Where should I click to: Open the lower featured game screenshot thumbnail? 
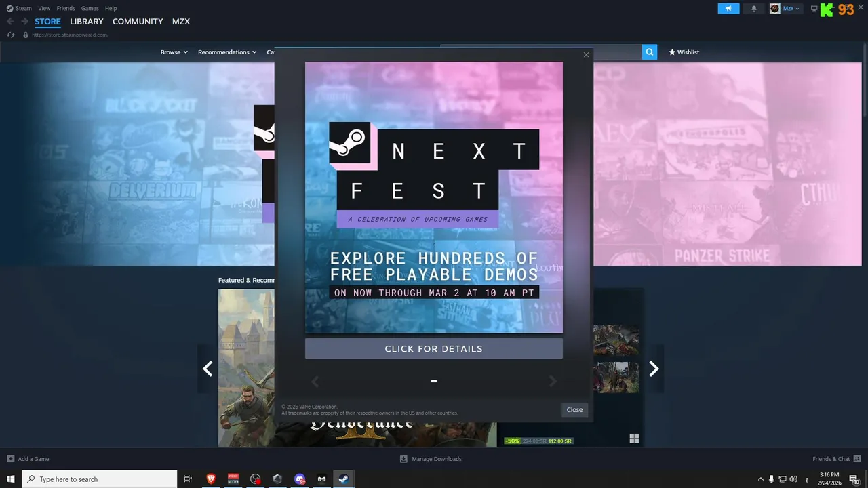(616, 378)
